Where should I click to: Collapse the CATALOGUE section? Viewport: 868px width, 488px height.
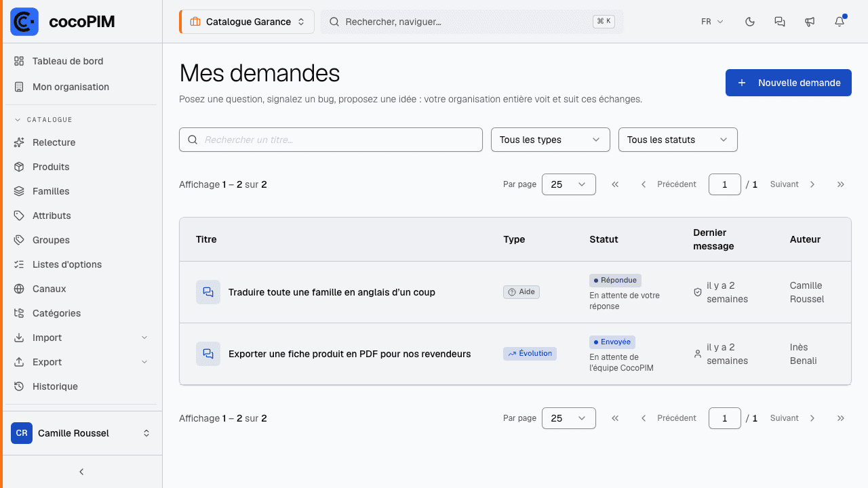[43, 120]
